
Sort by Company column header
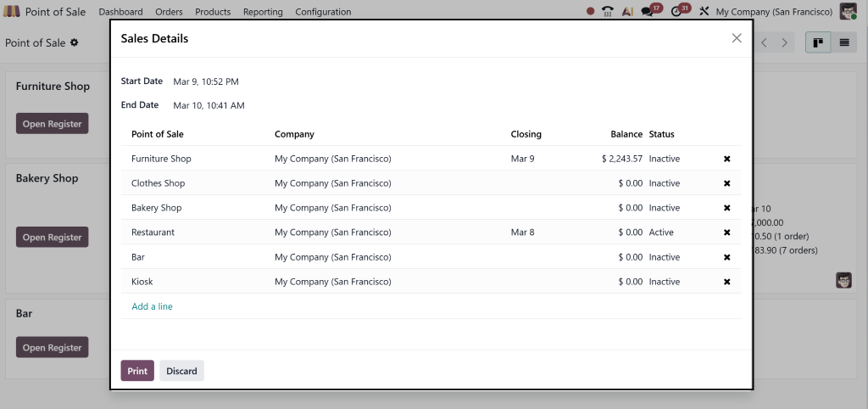click(x=294, y=134)
